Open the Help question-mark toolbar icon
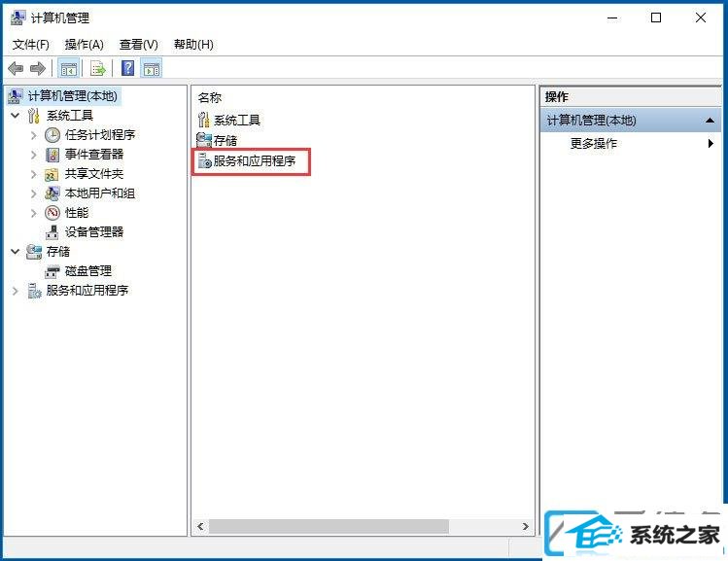This screenshot has width=728, height=561. (127, 69)
